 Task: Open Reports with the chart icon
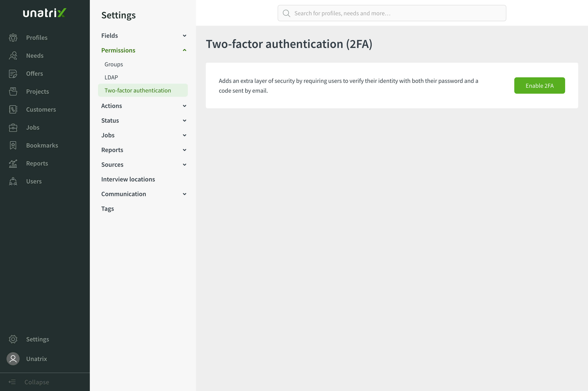[13, 163]
